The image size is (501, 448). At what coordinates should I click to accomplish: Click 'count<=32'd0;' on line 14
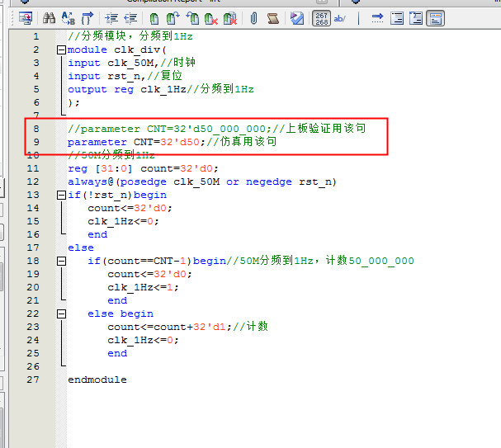[x=130, y=208]
